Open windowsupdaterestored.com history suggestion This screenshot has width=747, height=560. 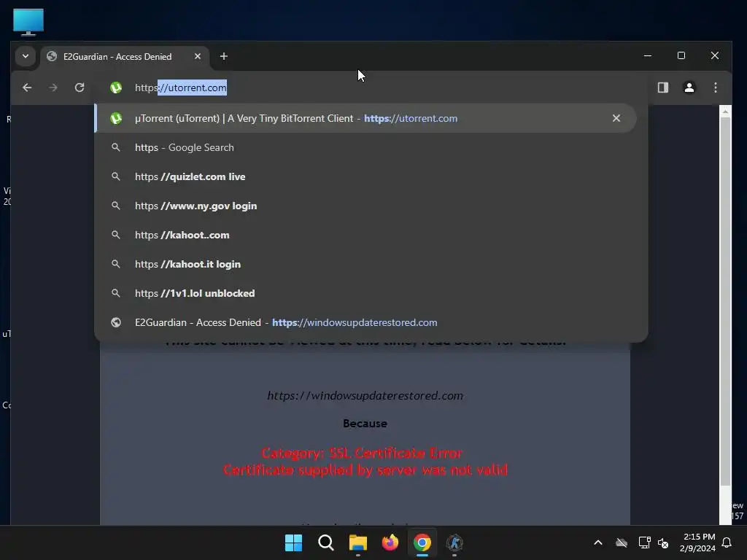coord(365,322)
